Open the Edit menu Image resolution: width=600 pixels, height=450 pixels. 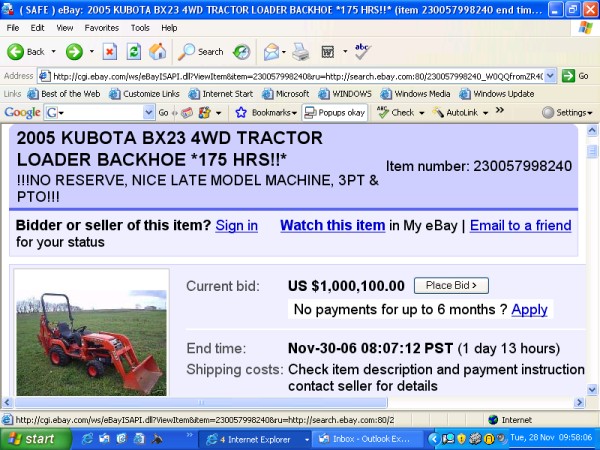(x=37, y=28)
